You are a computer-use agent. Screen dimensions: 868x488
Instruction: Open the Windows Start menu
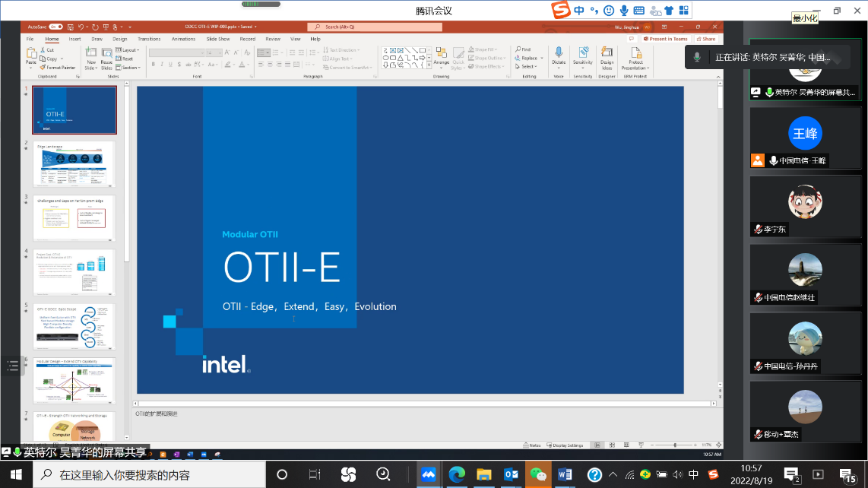[16, 475]
